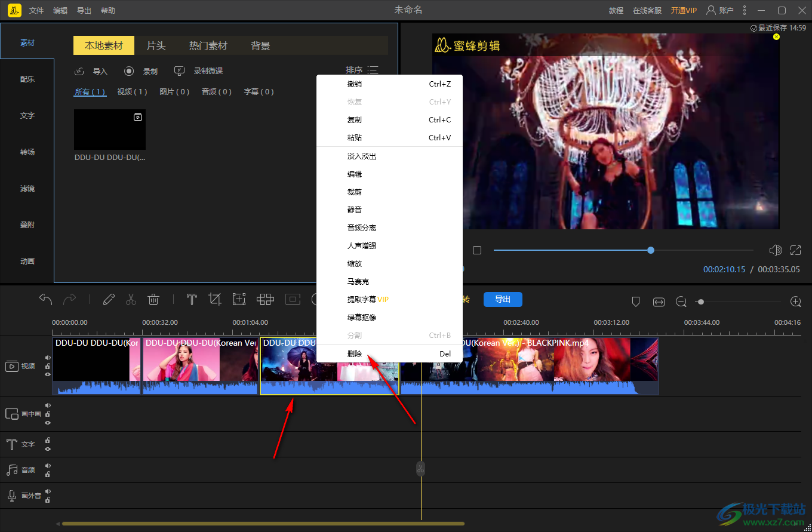812x532 pixels.
Task: Click the T text tool icon in toolbar
Action: 192,299
